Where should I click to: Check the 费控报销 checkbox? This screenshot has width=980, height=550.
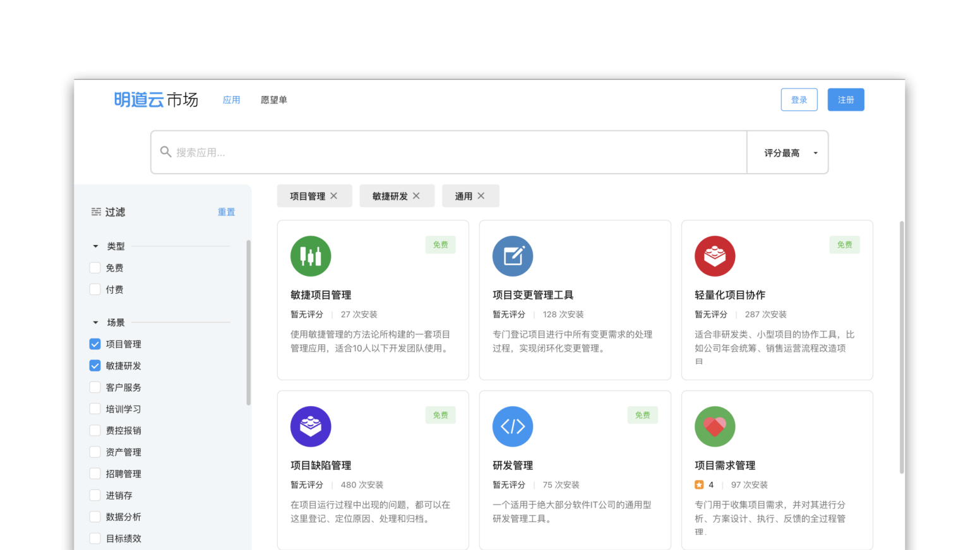[x=95, y=430]
